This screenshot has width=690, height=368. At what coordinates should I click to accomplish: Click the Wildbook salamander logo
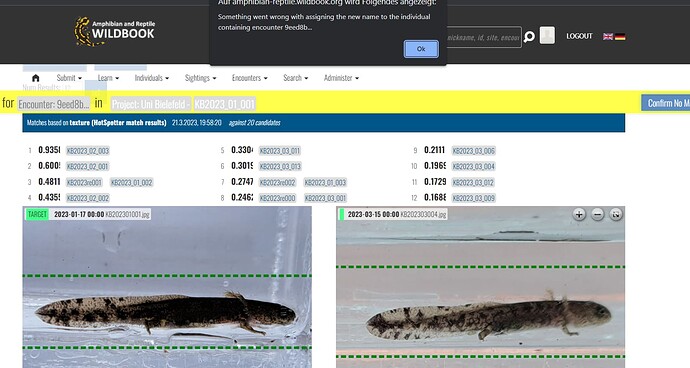[x=114, y=32]
